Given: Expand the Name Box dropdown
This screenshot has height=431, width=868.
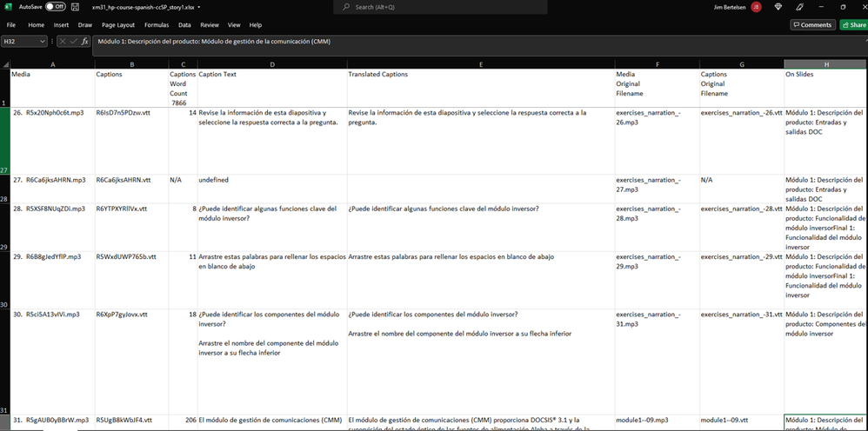Looking at the screenshot, I should pos(43,42).
